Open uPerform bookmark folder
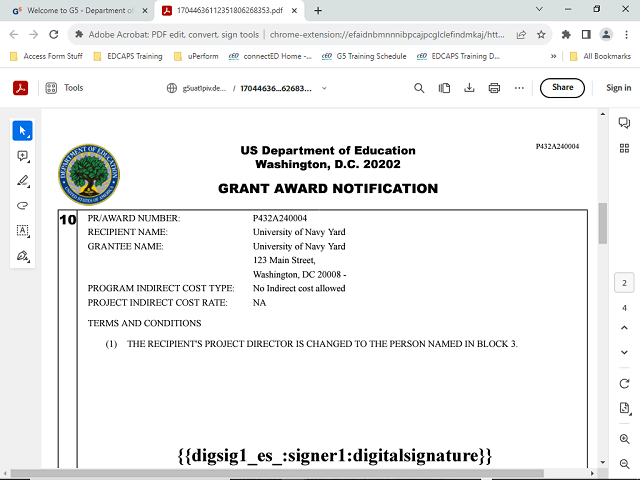Screen dimensions: 640x480 [x=196, y=56]
